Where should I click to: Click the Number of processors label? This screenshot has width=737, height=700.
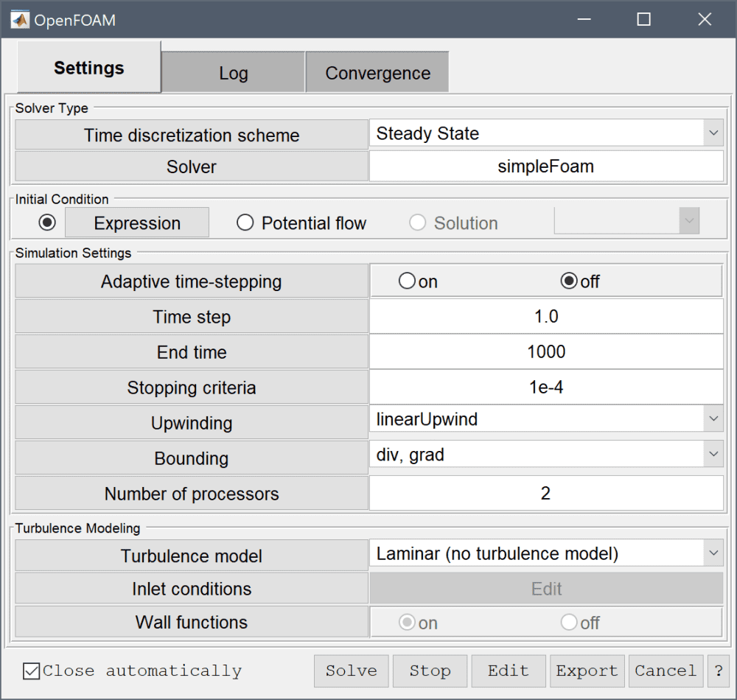click(x=192, y=493)
